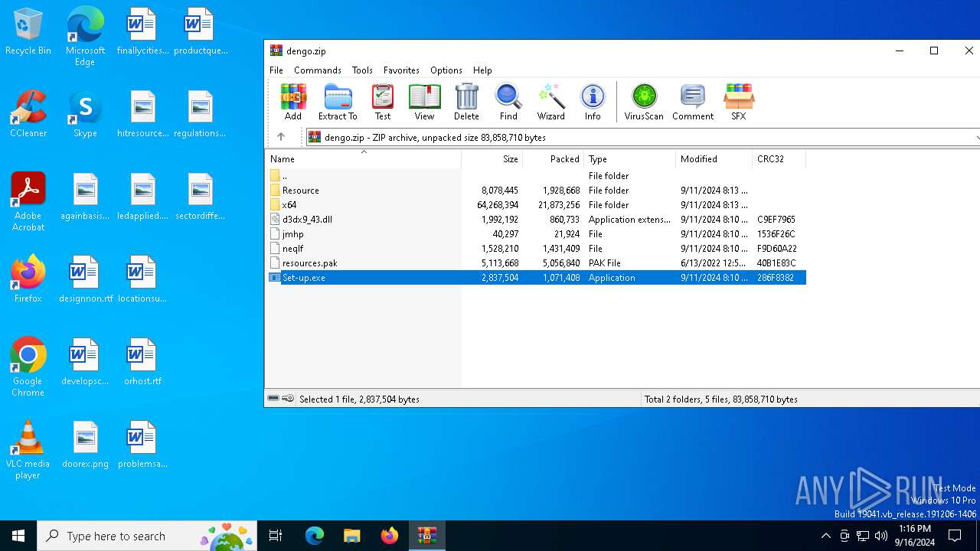
Task: Click the Test archive toolbar icon
Action: coord(383,103)
